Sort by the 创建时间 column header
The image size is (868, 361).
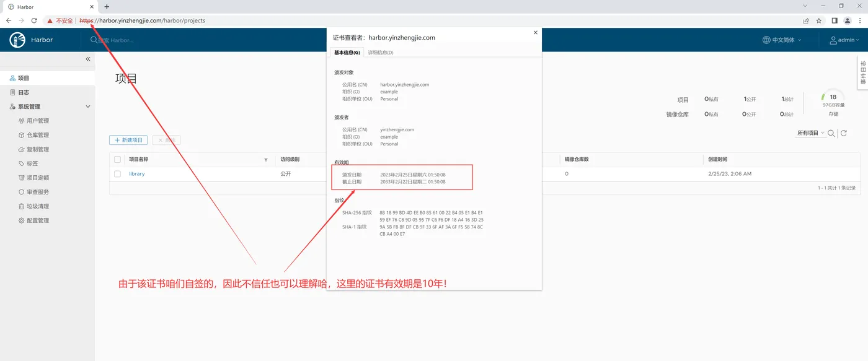coord(718,160)
